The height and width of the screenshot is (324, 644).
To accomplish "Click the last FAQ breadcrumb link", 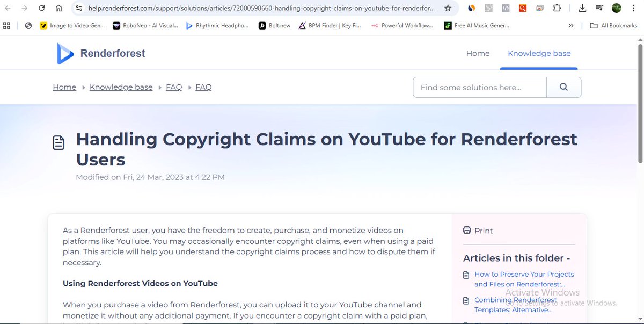I will pyautogui.click(x=203, y=87).
